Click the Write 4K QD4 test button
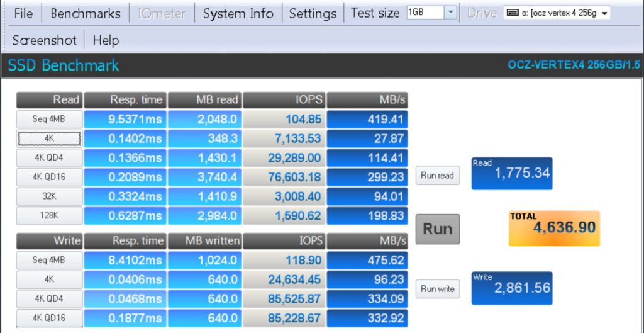Screen dimensions: 644x333 [49, 299]
